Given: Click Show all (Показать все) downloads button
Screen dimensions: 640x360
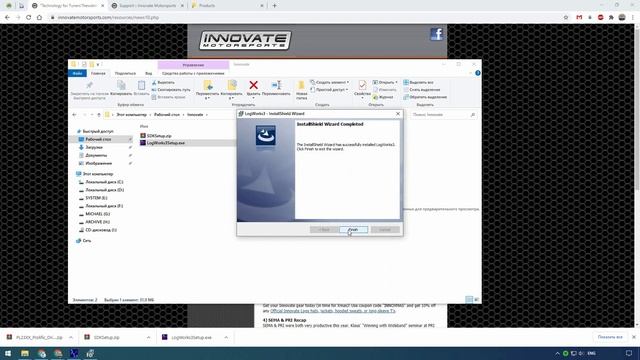Looking at the screenshot, I should tap(610, 337).
